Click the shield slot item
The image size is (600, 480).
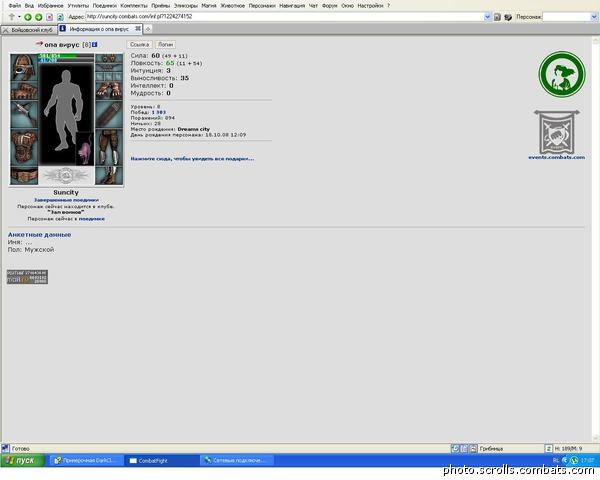[109, 114]
